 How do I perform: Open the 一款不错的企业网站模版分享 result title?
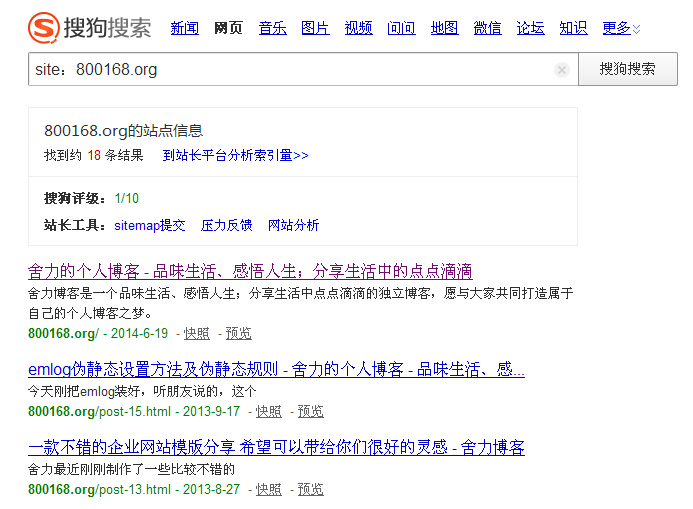tap(276, 448)
